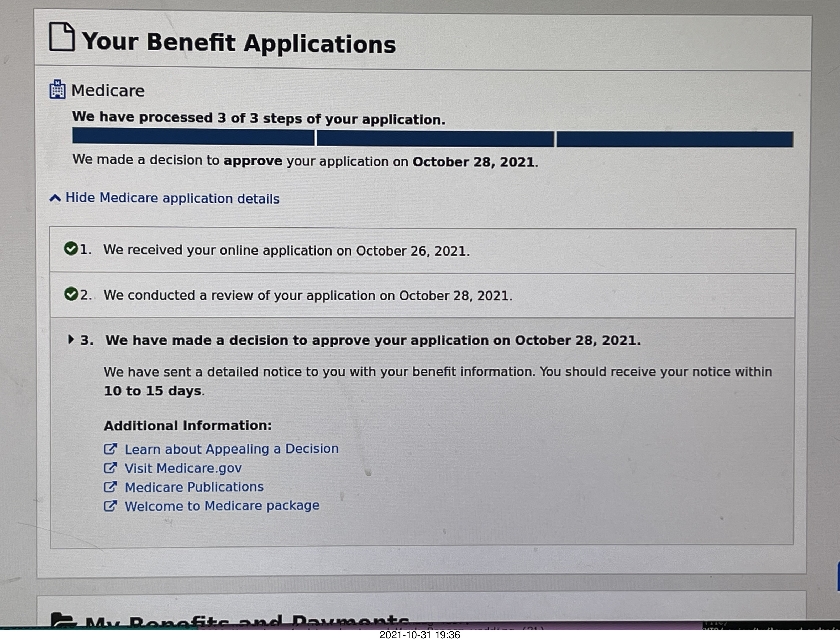Click the green checkmark on step 2
This screenshot has height=641, width=840.
coord(71,294)
